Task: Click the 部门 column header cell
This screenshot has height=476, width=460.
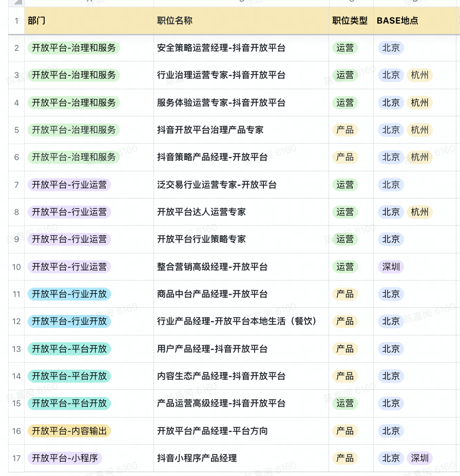Action: coord(89,21)
